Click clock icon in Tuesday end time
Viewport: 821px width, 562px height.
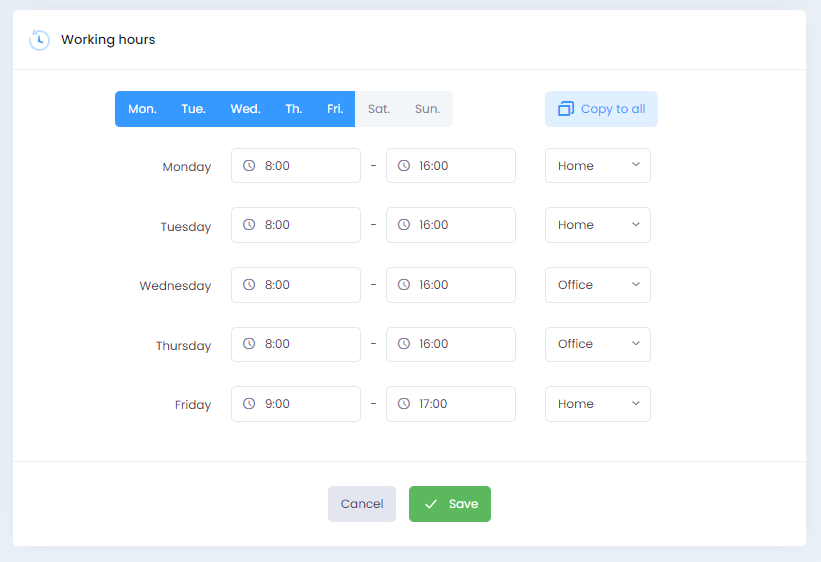(x=404, y=225)
